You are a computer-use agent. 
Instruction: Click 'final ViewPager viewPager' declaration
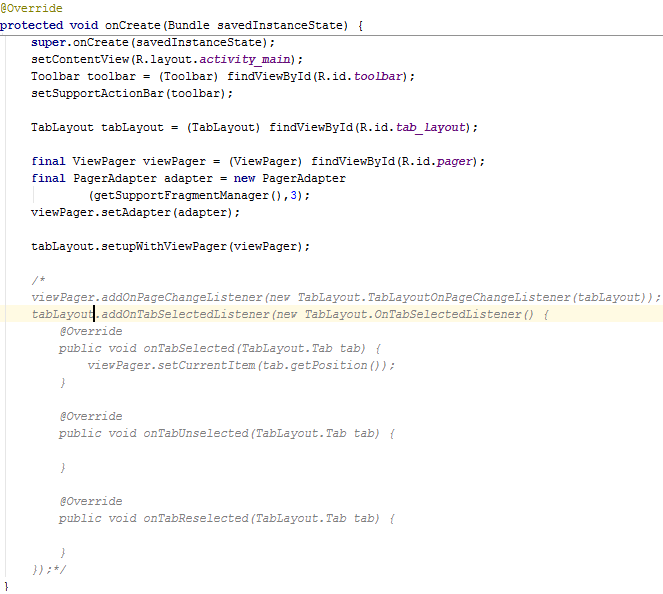click(x=118, y=162)
